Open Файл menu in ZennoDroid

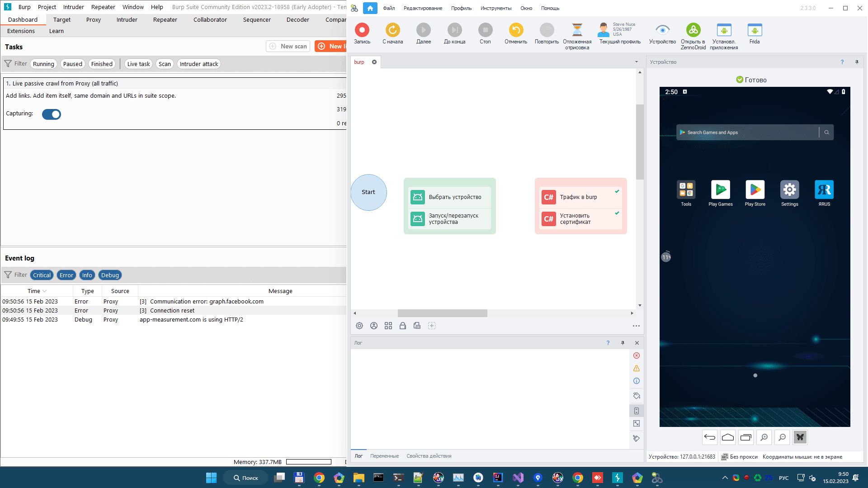click(389, 8)
